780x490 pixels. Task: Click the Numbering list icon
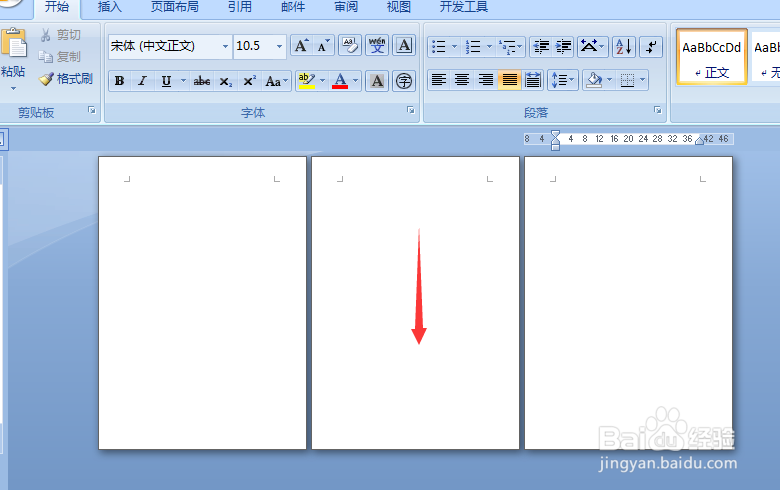473,47
